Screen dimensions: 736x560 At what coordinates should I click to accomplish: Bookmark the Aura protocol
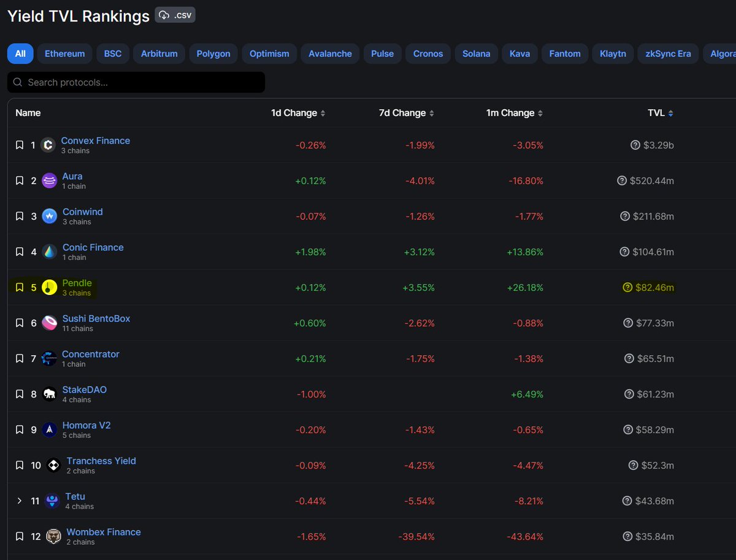tap(19, 181)
